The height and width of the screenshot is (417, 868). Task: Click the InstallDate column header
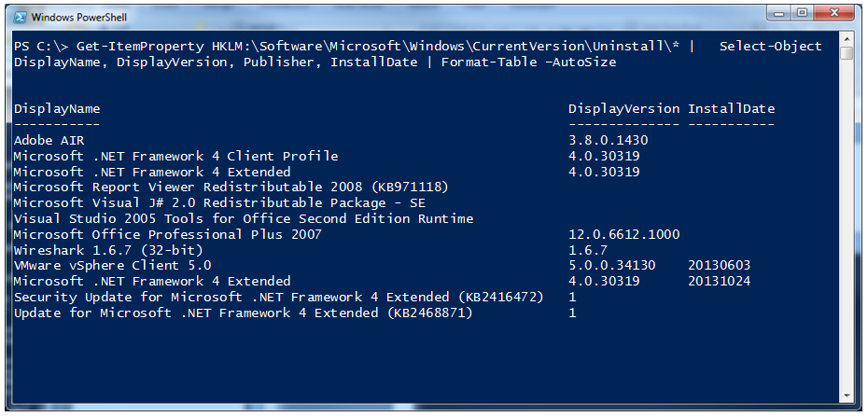click(732, 109)
